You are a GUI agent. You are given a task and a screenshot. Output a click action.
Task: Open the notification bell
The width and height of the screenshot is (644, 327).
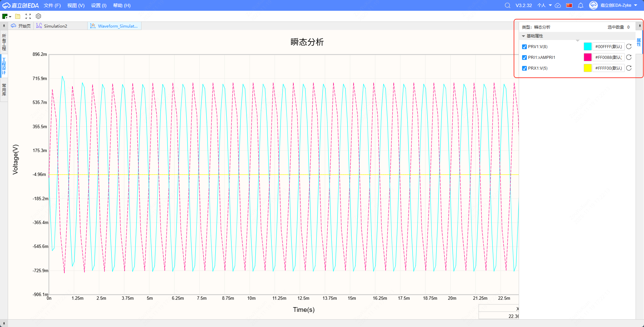pos(581,5)
